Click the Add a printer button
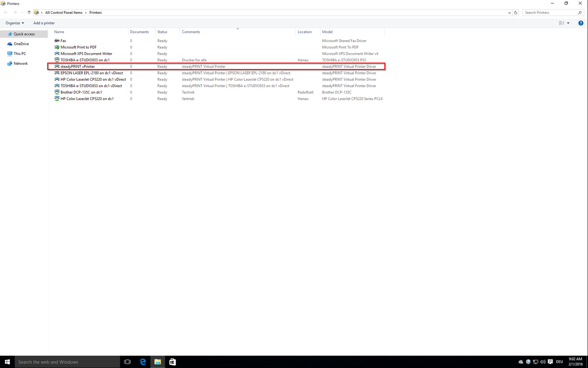The image size is (588, 368). pos(44,23)
